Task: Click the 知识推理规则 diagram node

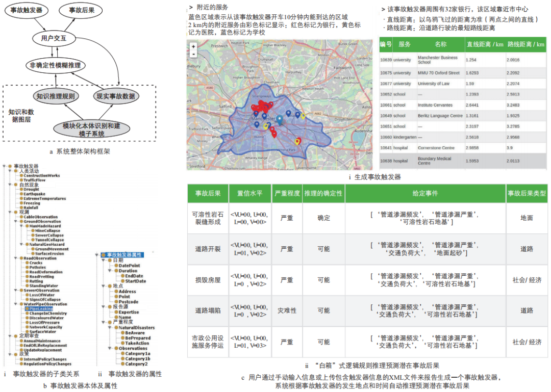Action: (56, 96)
